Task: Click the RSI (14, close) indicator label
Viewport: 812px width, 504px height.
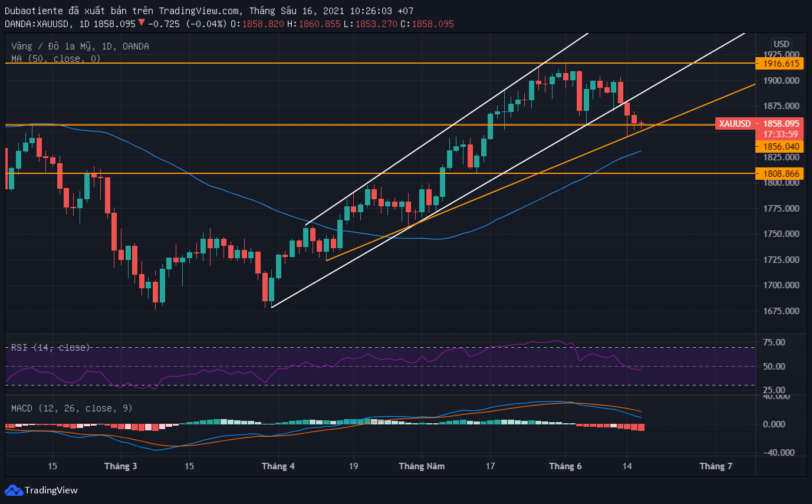Action: click(51, 348)
